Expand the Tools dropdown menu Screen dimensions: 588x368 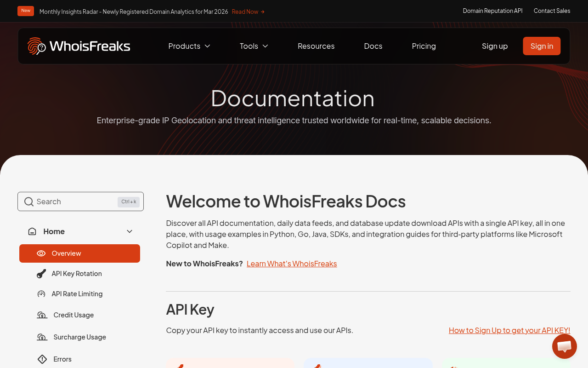click(x=254, y=46)
